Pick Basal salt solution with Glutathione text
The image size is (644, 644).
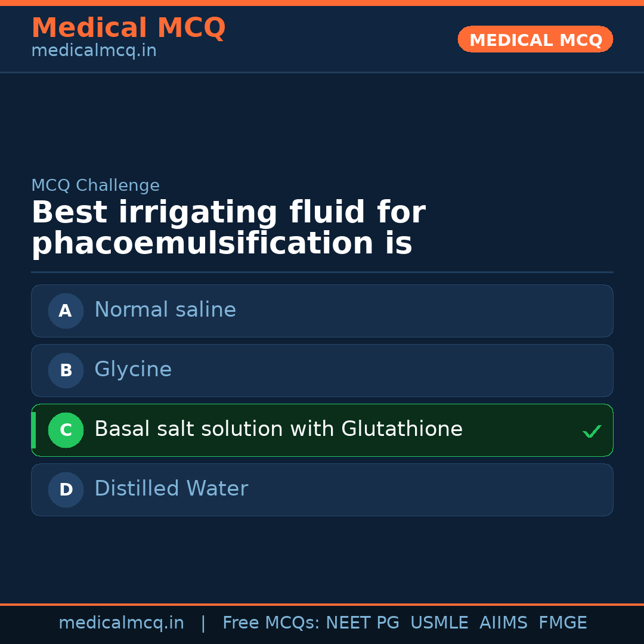278,429
